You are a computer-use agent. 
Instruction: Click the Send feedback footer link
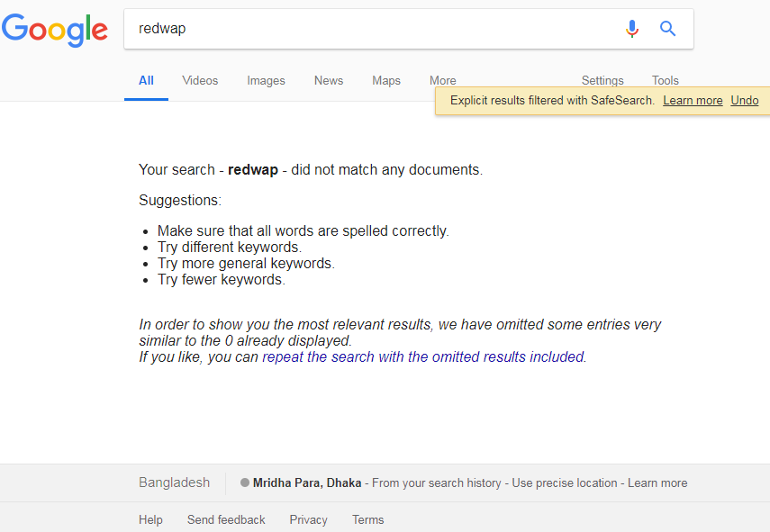pyautogui.click(x=226, y=519)
